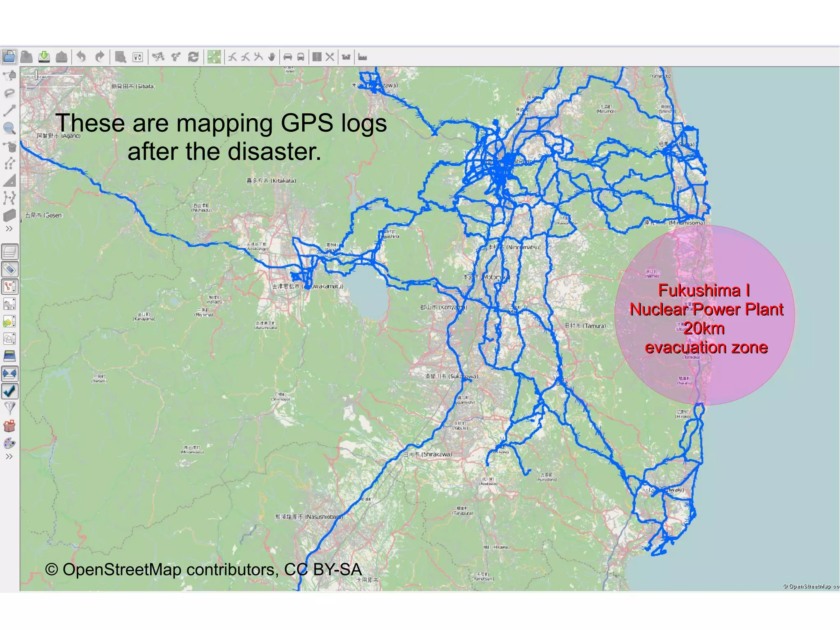Click the hand icon in top toolbar

[x=271, y=57]
